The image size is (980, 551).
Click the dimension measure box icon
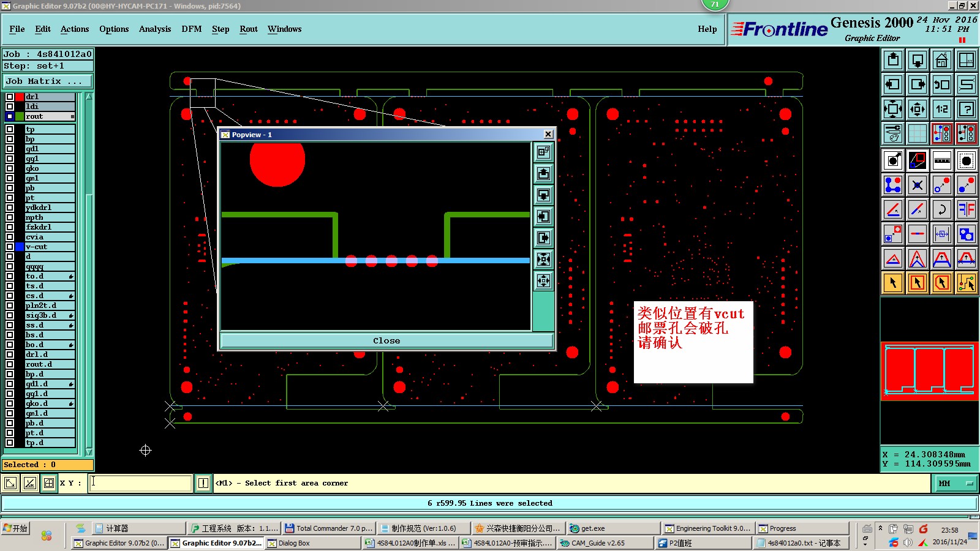[x=942, y=234]
